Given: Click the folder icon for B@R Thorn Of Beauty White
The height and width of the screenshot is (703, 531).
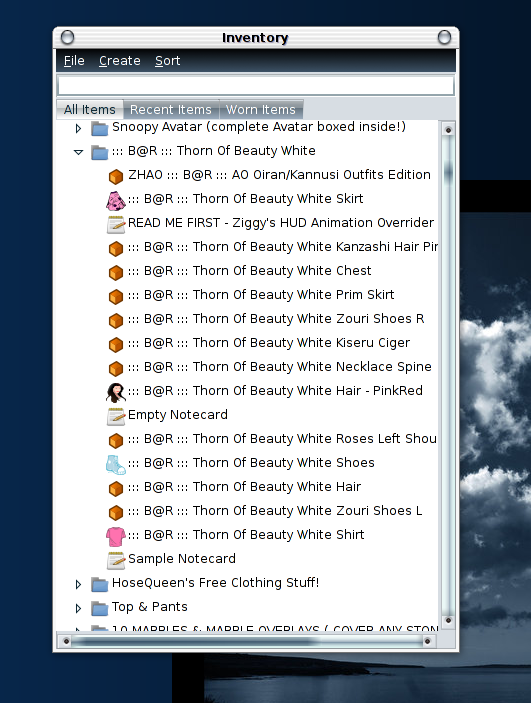Looking at the screenshot, I should (x=100, y=152).
